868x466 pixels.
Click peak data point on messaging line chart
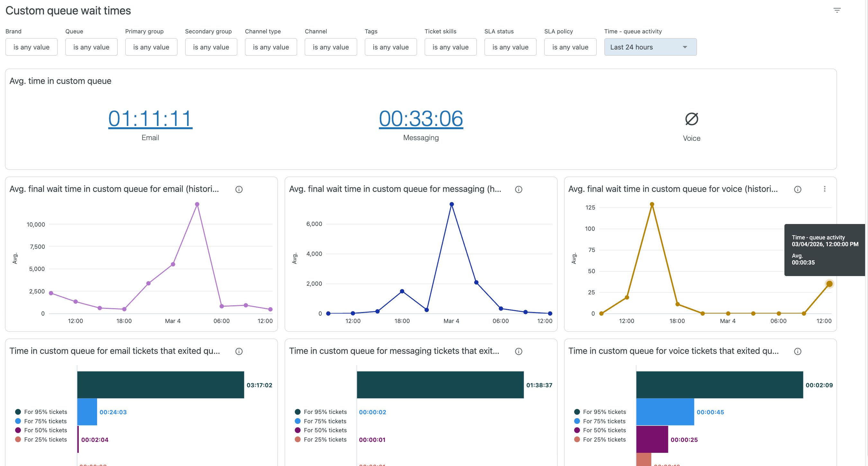pyautogui.click(x=452, y=204)
